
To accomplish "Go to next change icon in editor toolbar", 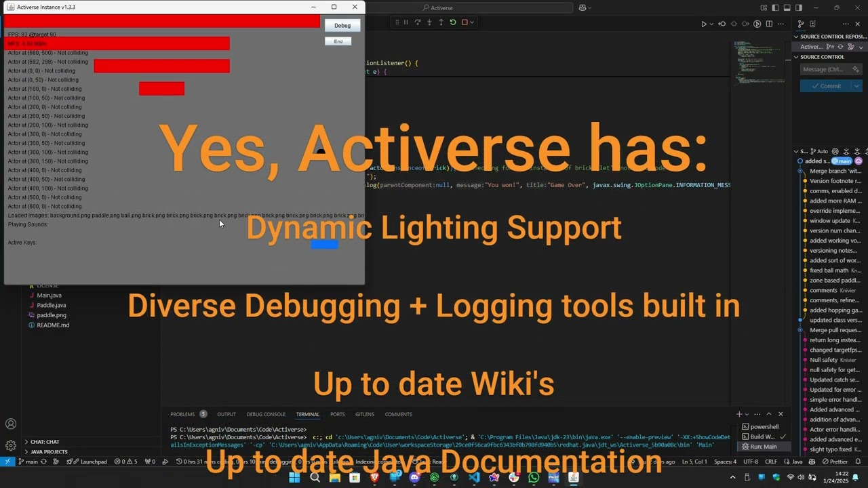I will coord(745,24).
